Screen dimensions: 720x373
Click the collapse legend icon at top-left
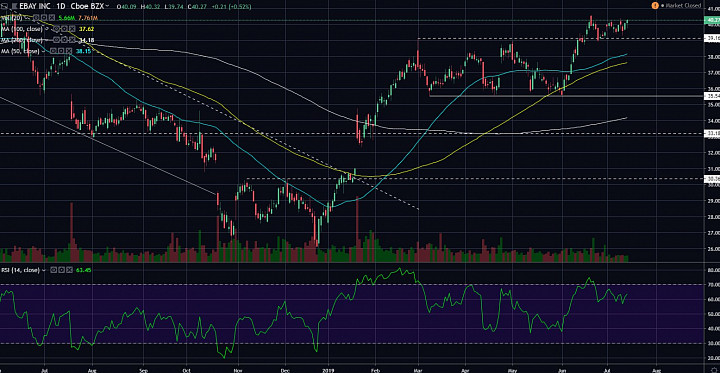point(4,6)
